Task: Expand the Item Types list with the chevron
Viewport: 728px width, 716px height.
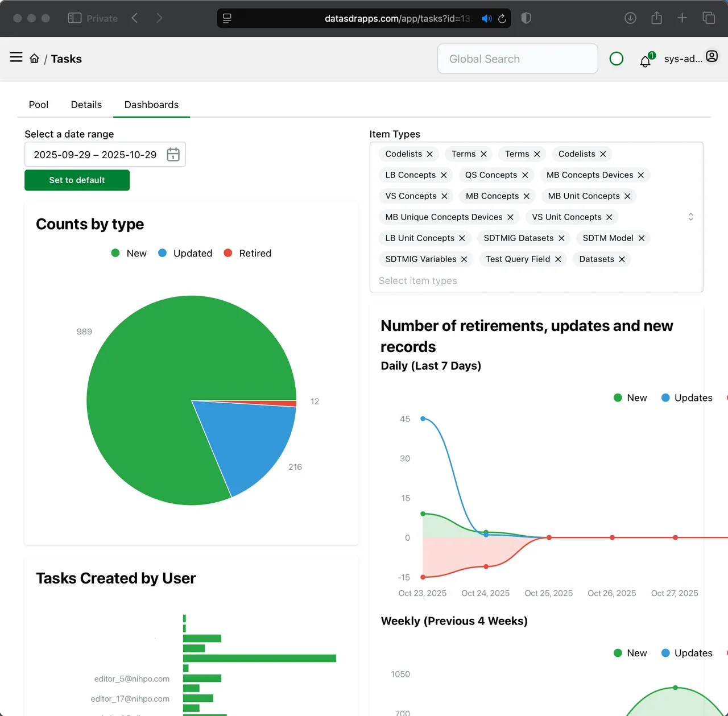Action: (690, 217)
